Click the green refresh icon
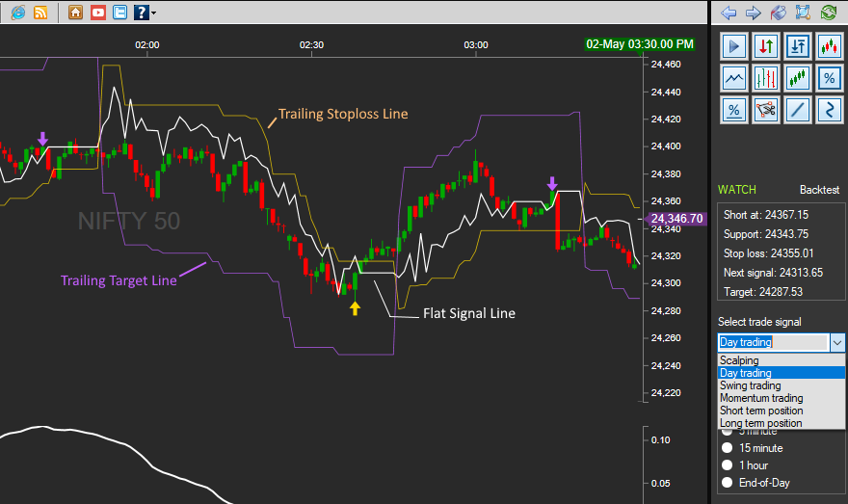 coord(828,13)
